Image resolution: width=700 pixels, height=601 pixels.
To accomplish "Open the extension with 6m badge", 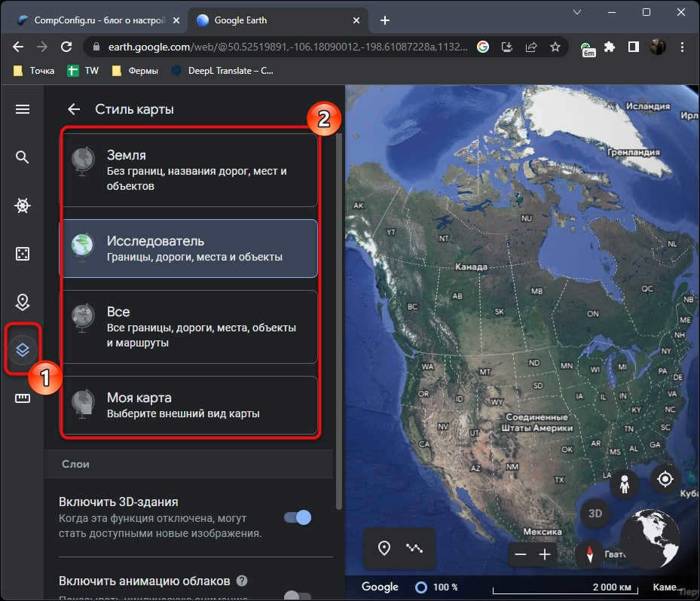I will click(588, 48).
